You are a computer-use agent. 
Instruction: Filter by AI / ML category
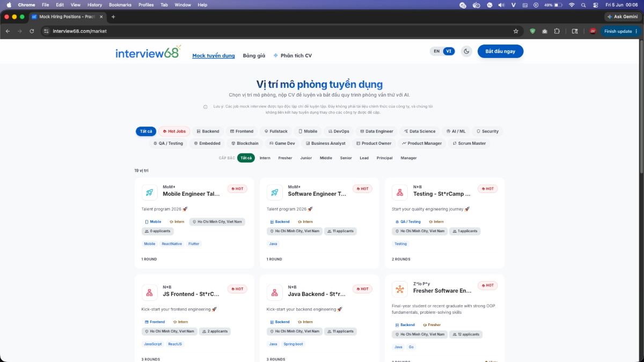click(456, 131)
